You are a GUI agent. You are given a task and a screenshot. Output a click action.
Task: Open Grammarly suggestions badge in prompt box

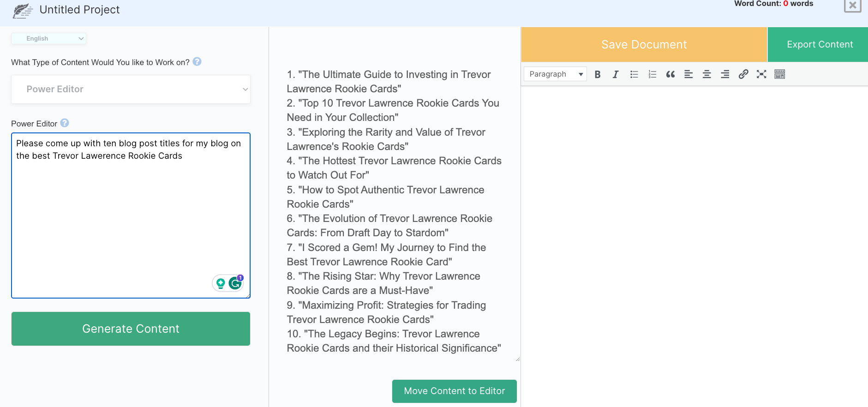(235, 283)
